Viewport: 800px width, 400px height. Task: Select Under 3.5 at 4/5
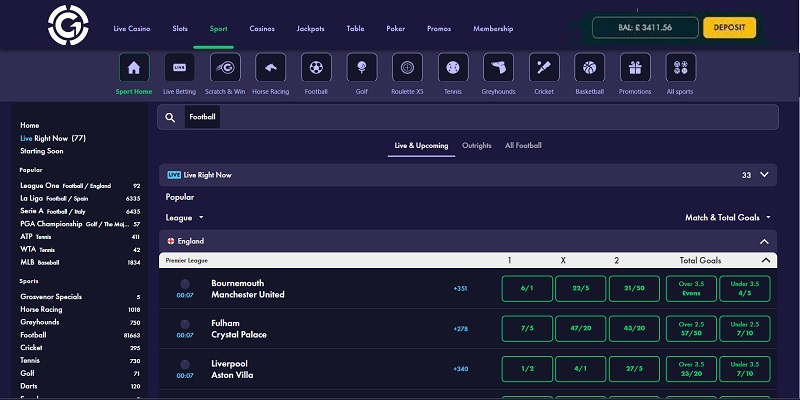pos(745,289)
